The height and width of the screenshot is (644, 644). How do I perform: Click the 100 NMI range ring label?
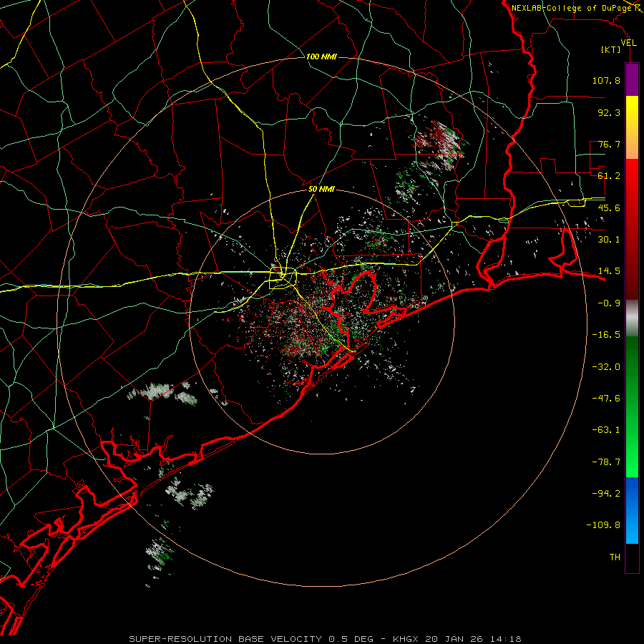point(321,57)
